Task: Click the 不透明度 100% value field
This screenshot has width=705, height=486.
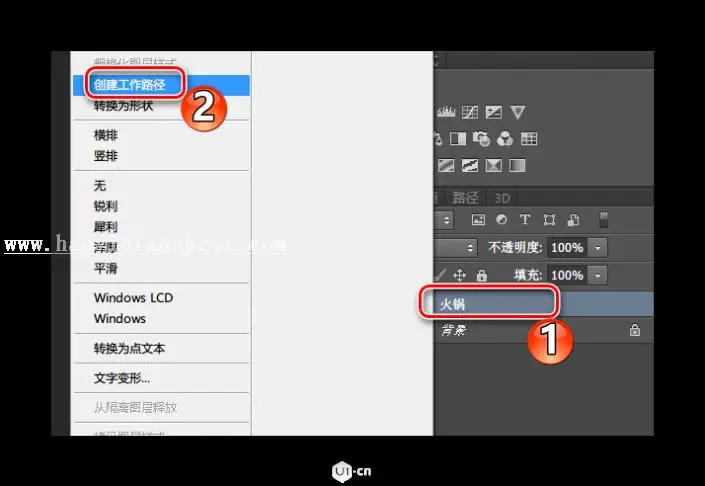Action: point(567,248)
